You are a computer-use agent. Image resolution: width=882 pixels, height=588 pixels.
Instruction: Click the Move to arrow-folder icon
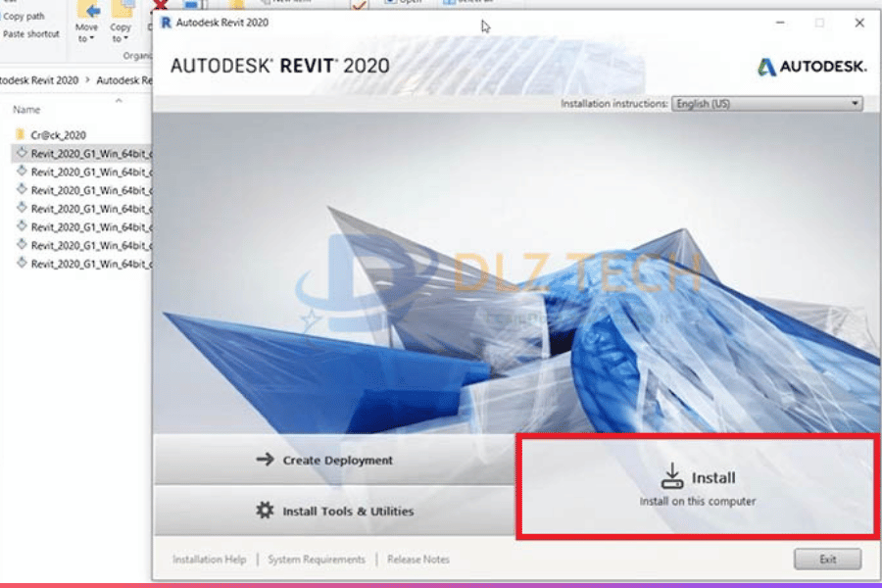[87, 11]
